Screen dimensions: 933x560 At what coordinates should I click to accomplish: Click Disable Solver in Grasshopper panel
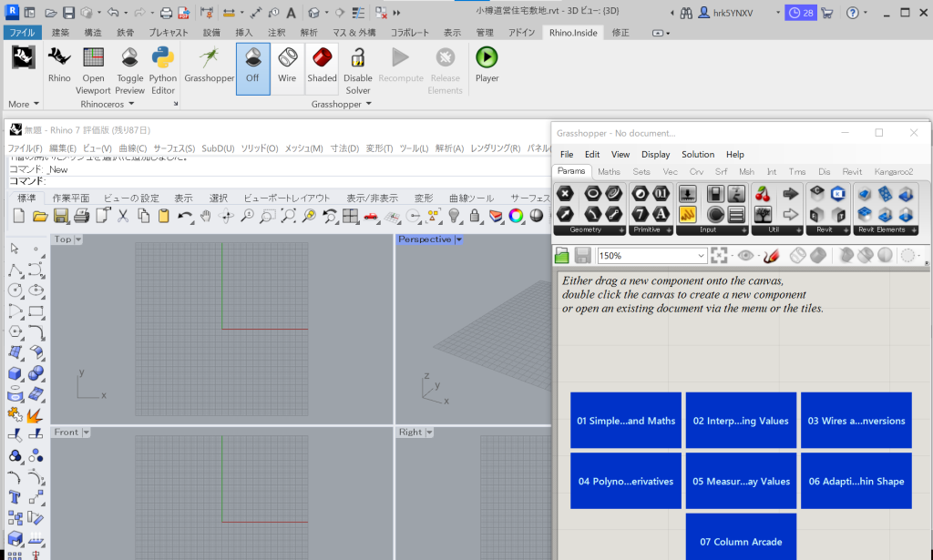(x=357, y=70)
